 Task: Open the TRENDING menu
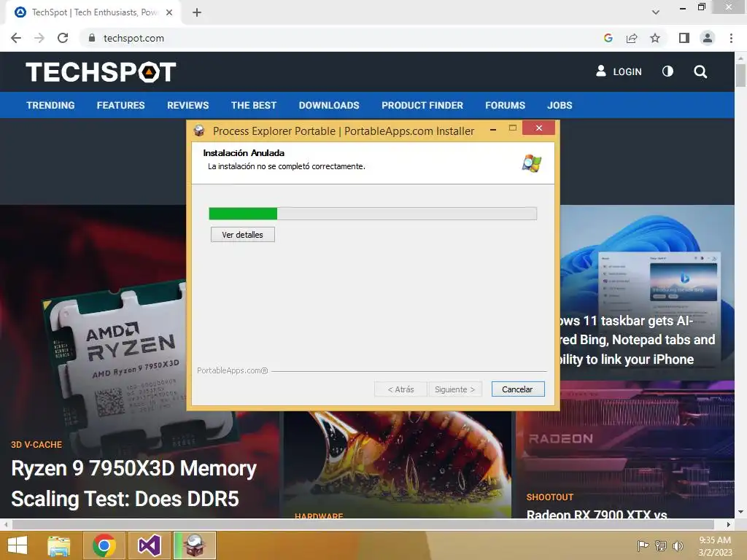point(50,105)
